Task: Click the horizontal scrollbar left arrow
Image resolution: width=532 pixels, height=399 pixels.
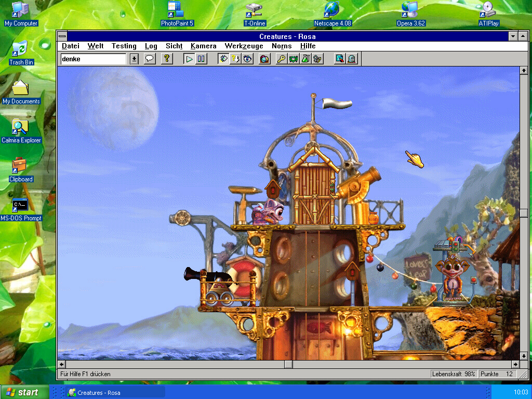Action: tap(62, 364)
